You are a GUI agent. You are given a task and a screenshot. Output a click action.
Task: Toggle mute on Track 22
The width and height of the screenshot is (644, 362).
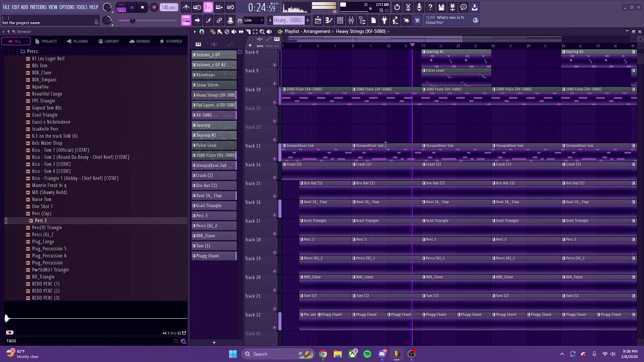click(x=275, y=327)
